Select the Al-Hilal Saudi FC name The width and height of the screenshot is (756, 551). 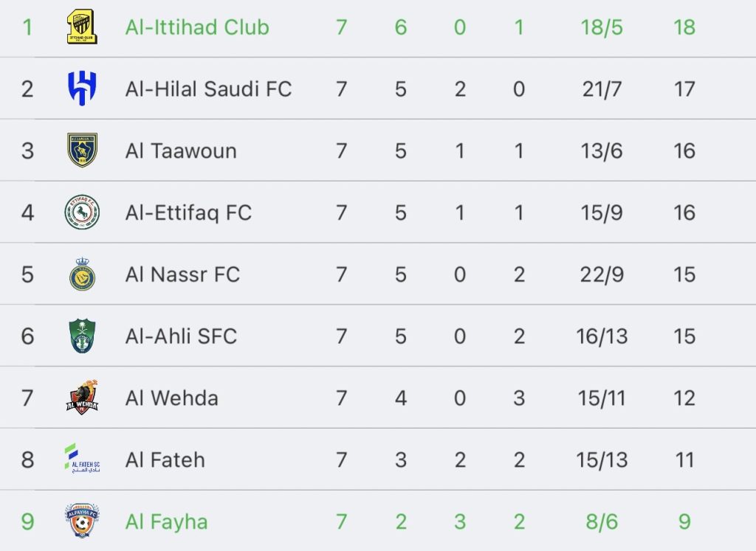[208, 89]
